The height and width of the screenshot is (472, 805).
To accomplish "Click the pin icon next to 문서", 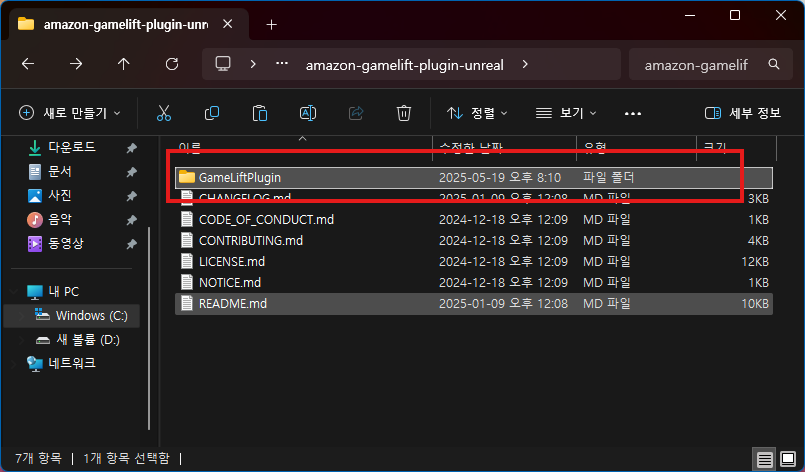I will 131,172.
